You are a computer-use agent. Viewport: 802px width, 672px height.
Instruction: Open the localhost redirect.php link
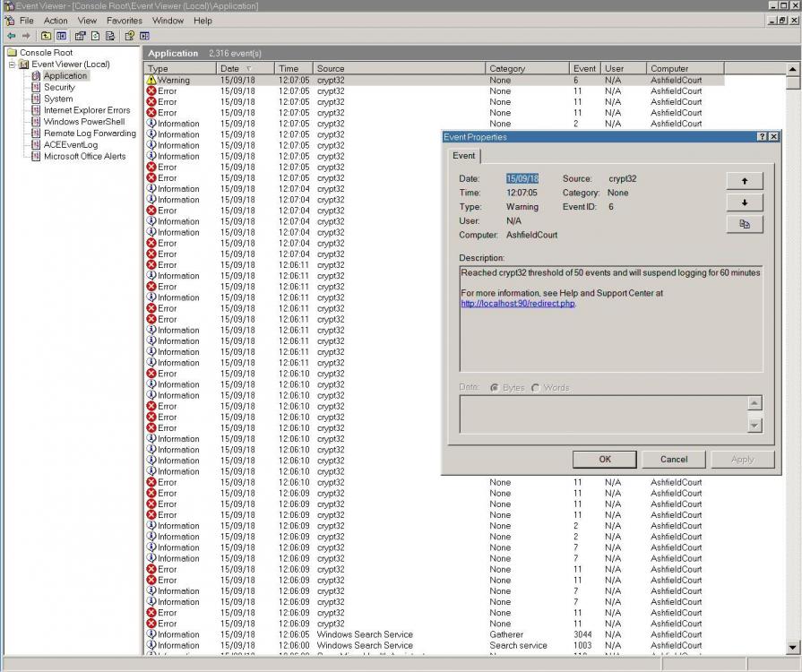(518, 304)
